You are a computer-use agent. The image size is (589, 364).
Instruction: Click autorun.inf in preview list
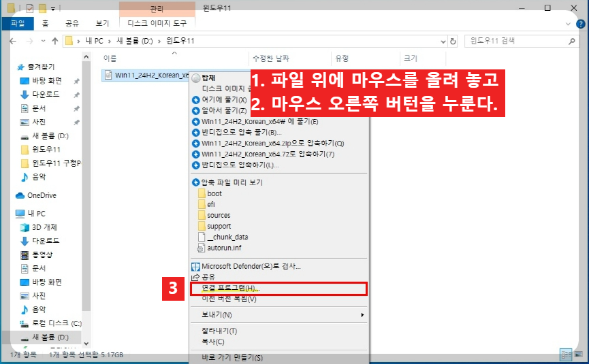click(224, 248)
